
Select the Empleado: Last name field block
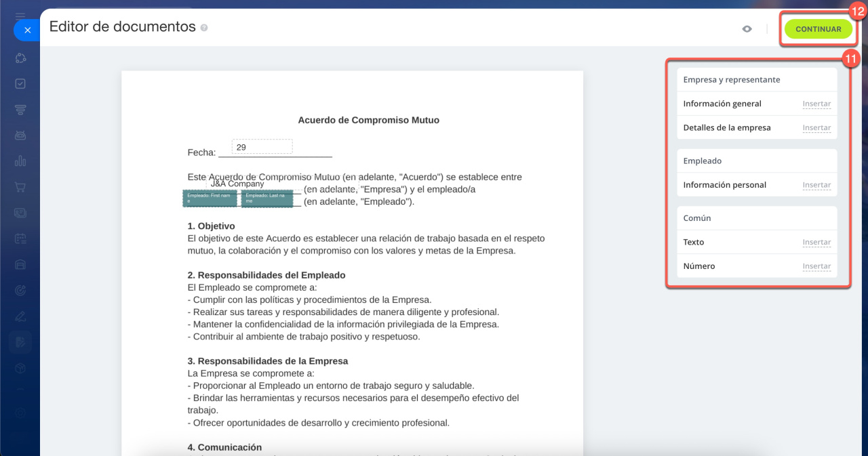(x=267, y=198)
